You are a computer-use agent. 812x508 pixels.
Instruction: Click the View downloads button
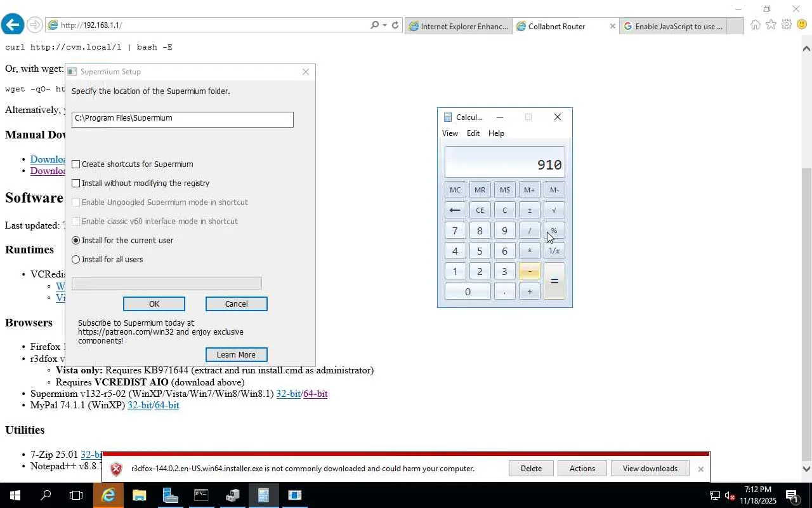point(650,469)
